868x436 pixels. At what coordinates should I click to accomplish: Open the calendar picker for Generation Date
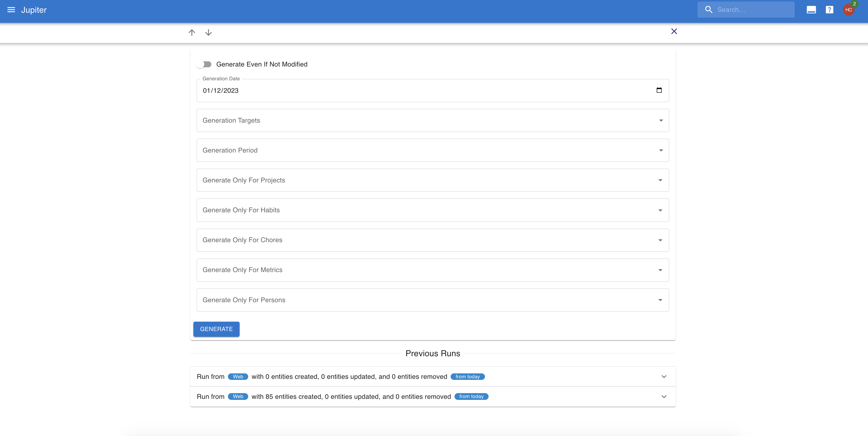pos(659,90)
